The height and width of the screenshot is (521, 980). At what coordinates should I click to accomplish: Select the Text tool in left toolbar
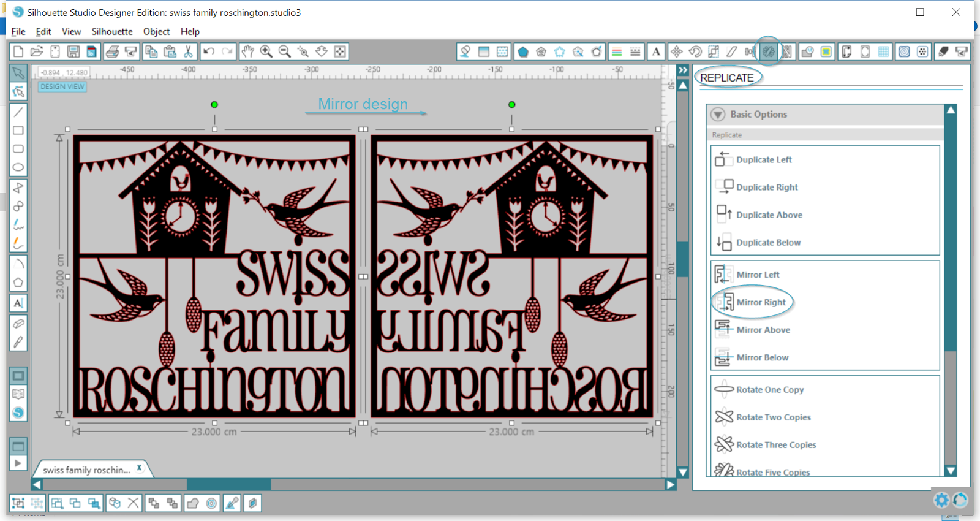click(18, 303)
